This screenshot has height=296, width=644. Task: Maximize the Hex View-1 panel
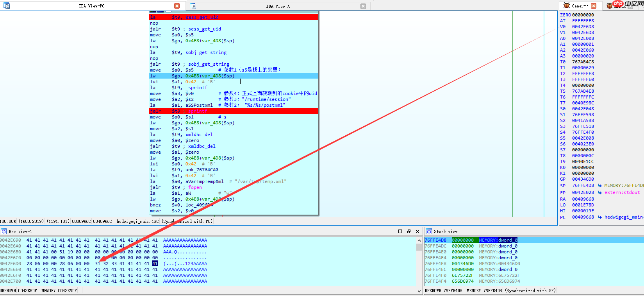[400, 231]
